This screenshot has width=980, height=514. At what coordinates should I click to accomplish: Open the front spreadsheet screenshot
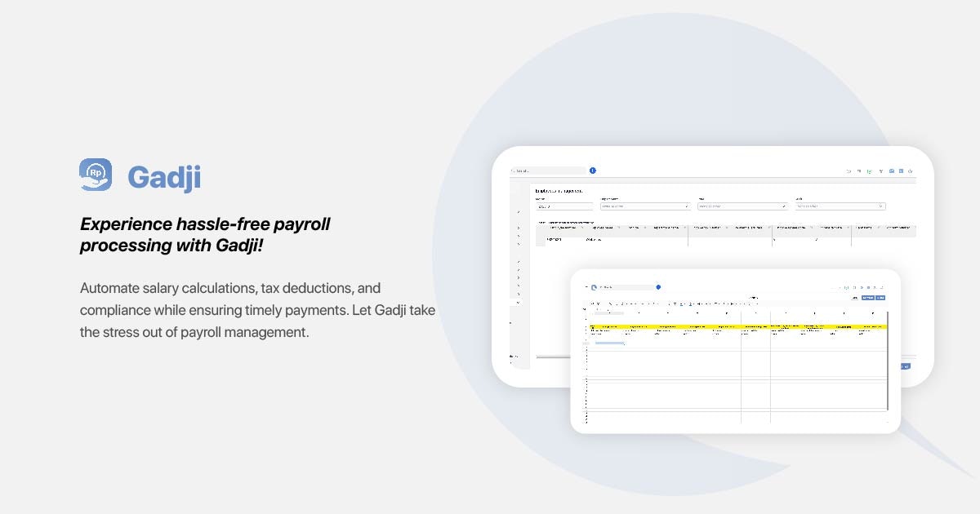tap(735, 351)
